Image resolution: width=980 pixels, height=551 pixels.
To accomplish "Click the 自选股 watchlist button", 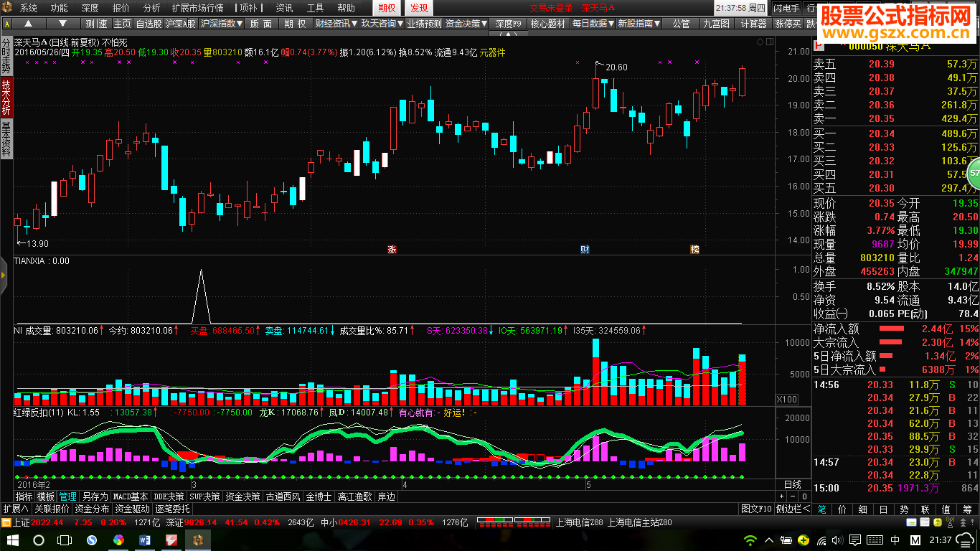I will coord(149,24).
